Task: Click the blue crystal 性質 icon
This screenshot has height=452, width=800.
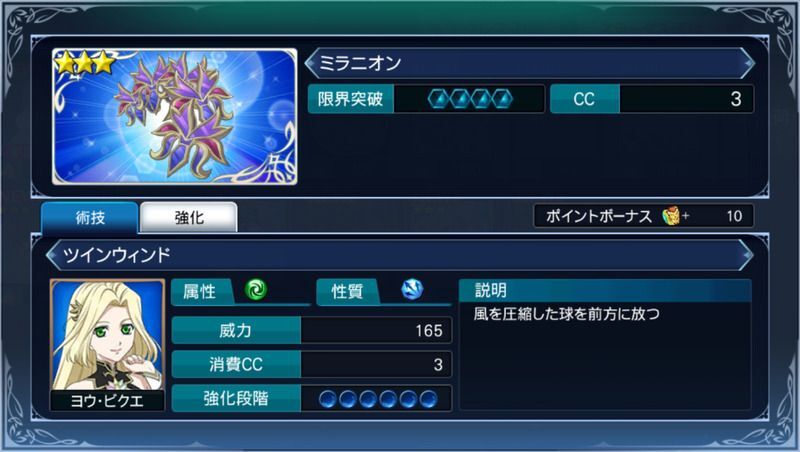Action: (x=412, y=290)
